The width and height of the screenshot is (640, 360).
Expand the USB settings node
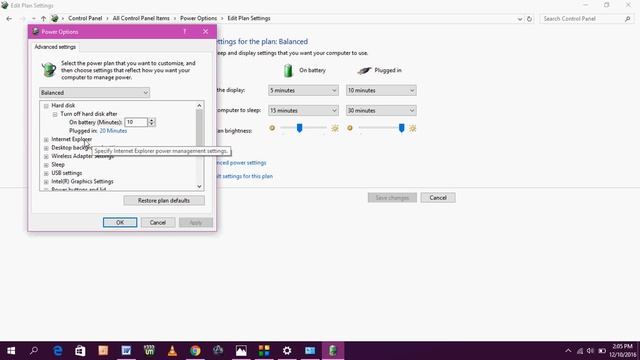click(x=46, y=173)
